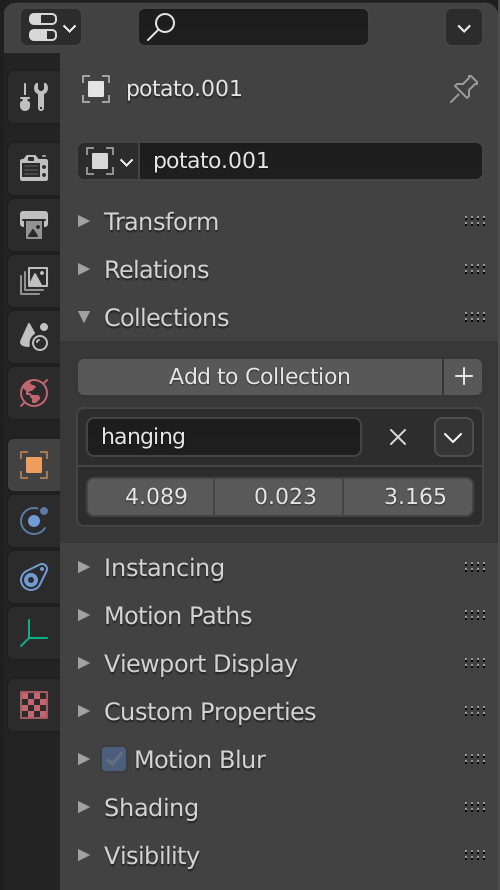500x890 pixels.
Task: Open the Output properties tab
Action: click(34, 224)
